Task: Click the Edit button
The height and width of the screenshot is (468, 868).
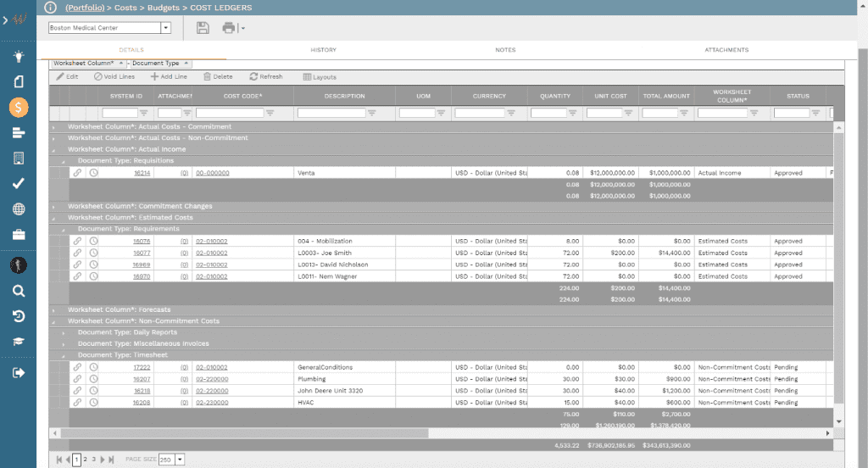Action: [67, 77]
